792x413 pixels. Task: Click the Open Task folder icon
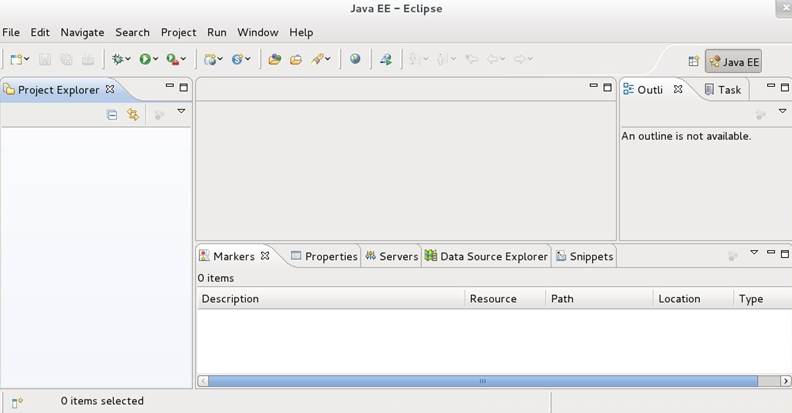tap(296, 60)
